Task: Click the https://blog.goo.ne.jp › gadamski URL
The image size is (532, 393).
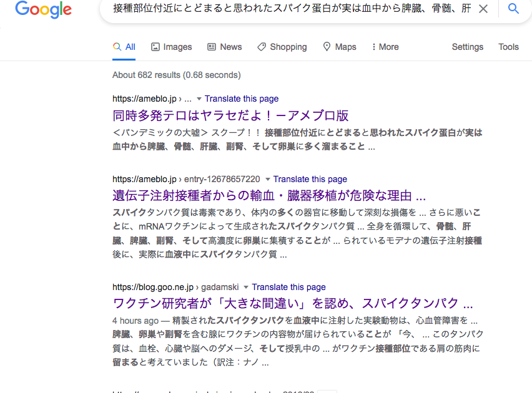Action: [175, 287]
